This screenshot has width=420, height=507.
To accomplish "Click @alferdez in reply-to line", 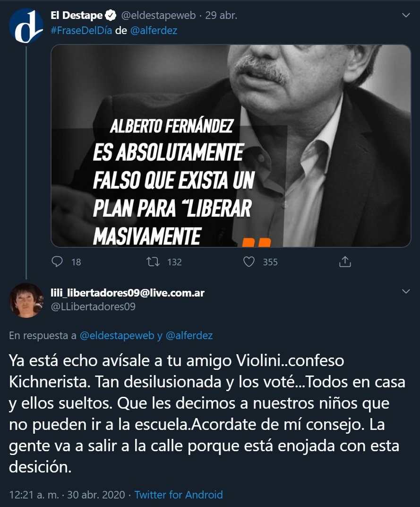I will (x=189, y=336).
